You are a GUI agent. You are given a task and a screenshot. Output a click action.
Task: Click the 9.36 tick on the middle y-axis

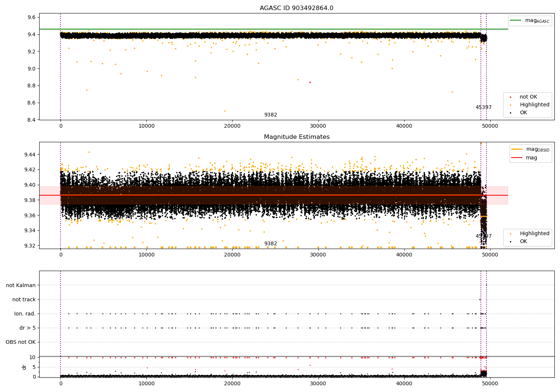click(30, 215)
